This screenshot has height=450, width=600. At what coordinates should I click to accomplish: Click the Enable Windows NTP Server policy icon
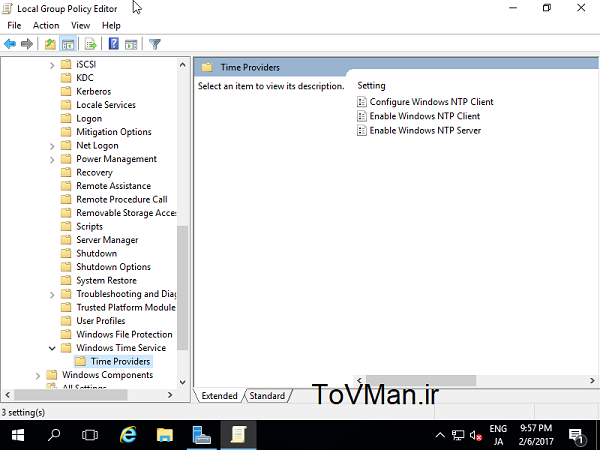pyautogui.click(x=362, y=130)
